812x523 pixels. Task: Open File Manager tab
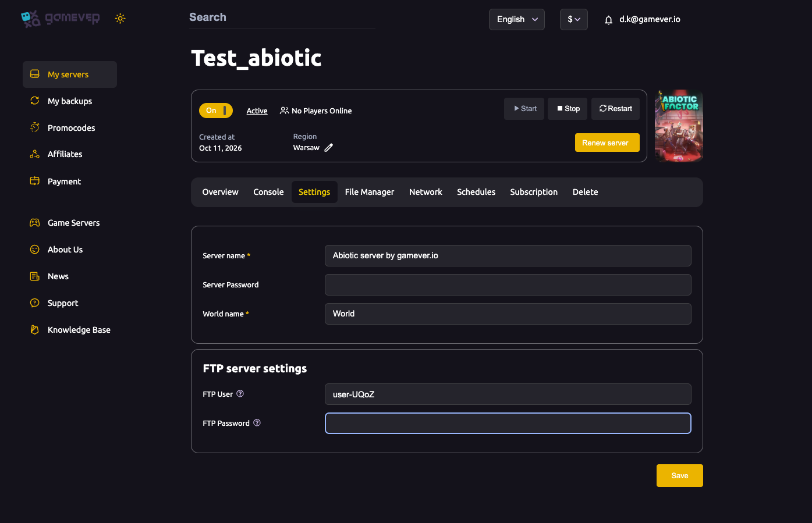(370, 192)
